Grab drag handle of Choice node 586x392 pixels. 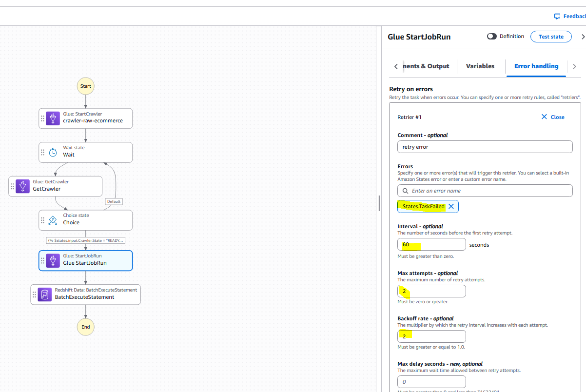click(x=42, y=220)
